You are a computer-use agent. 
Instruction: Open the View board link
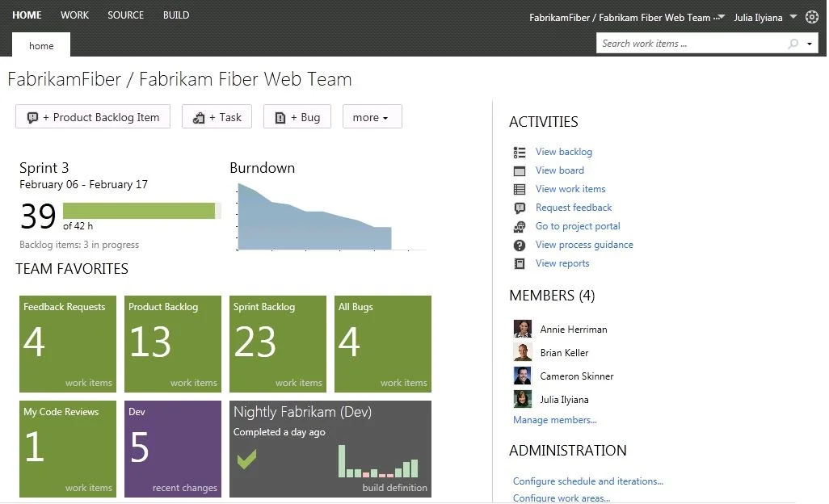(559, 170)
